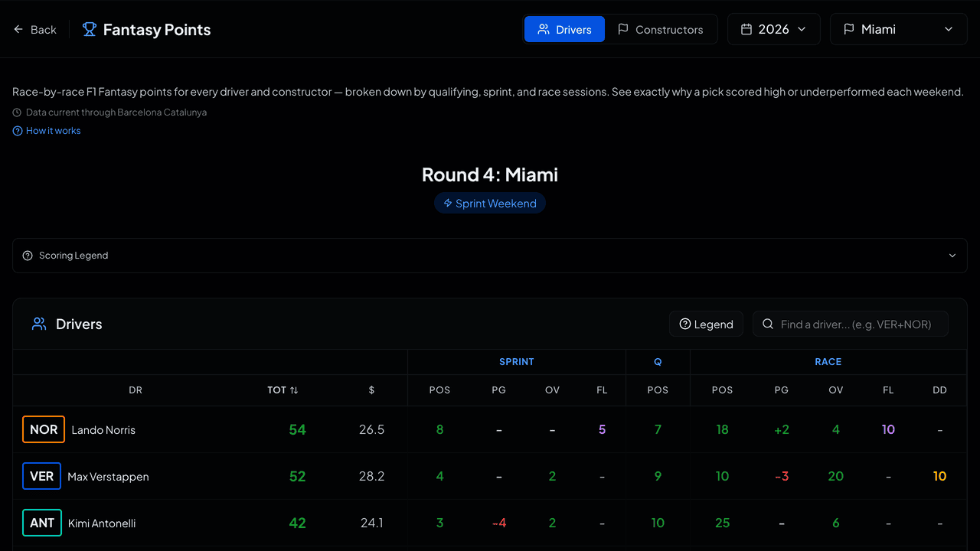Click the Fantasy Points trophy icon
The image size is (980, 551).
point(90,30)
